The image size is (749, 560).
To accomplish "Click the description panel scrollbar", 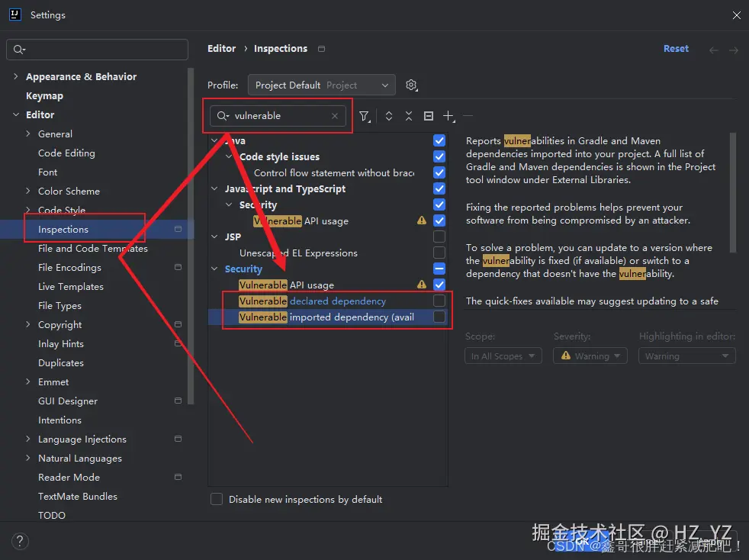I will [733, 192].
